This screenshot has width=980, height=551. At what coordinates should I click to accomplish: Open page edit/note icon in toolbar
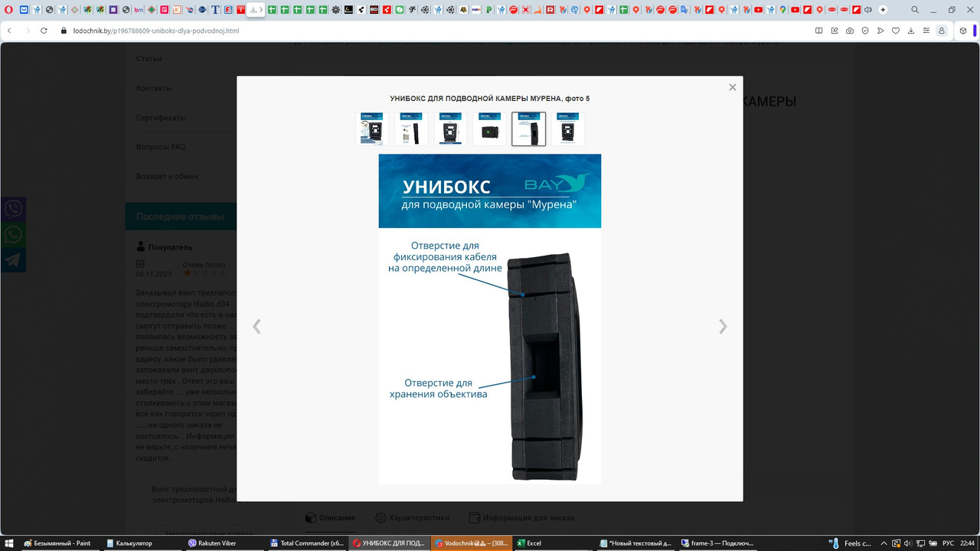(x=835, y=31)
